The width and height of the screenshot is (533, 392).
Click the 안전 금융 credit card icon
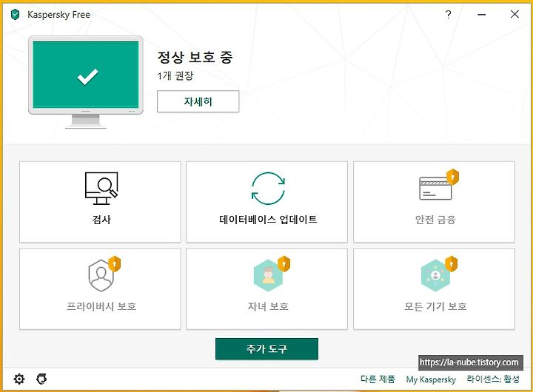pyautogui.click(x=438, y=185)
